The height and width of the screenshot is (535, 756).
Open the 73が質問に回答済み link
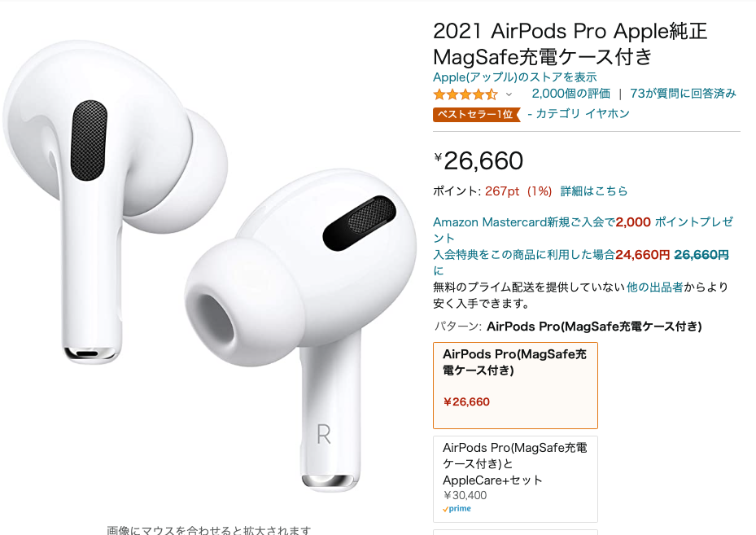point(683,94)
